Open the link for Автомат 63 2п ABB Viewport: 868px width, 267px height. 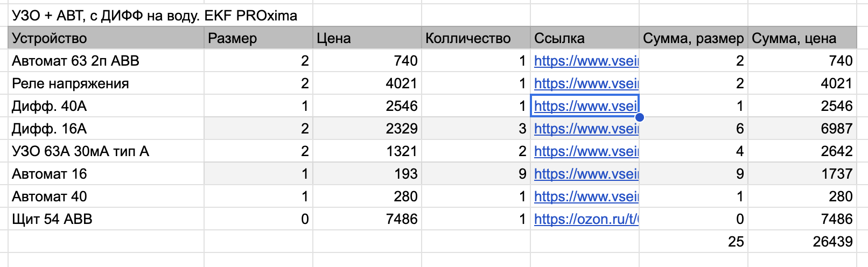586,61
